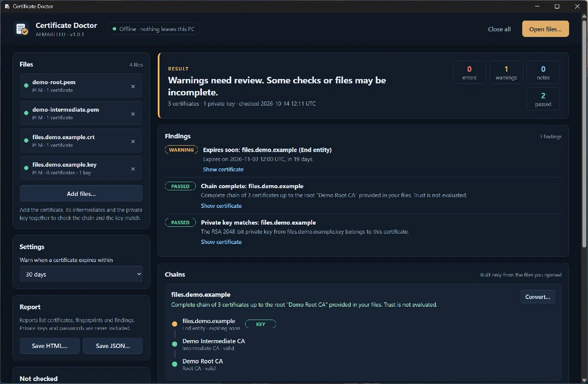Image resolution: width=588 pixels, height=384 pixels.
Task: Click Close all in the header
Action: (x=499, y=29)
